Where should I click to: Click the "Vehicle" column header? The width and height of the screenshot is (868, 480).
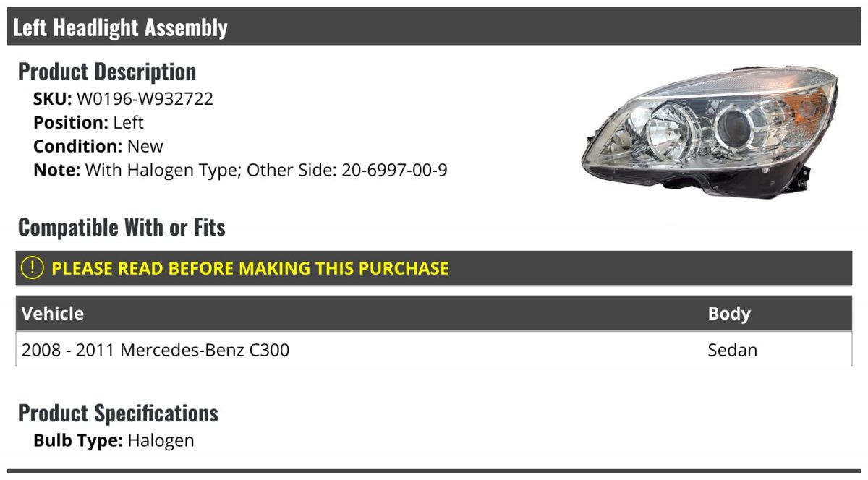[x=53, y=314]
